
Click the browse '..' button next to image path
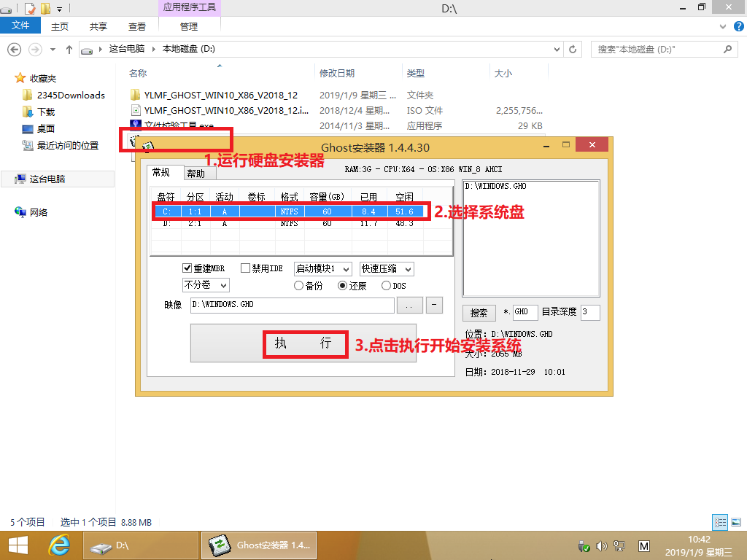point(409,305)
